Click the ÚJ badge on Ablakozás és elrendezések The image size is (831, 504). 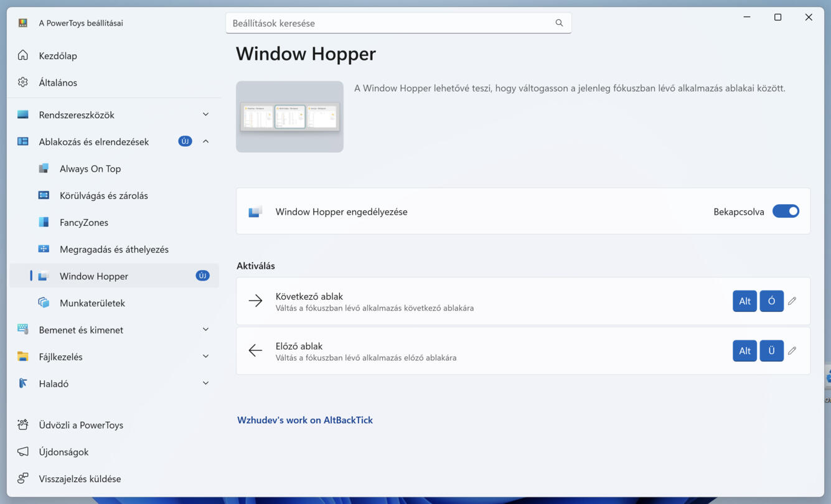point(185,141)
